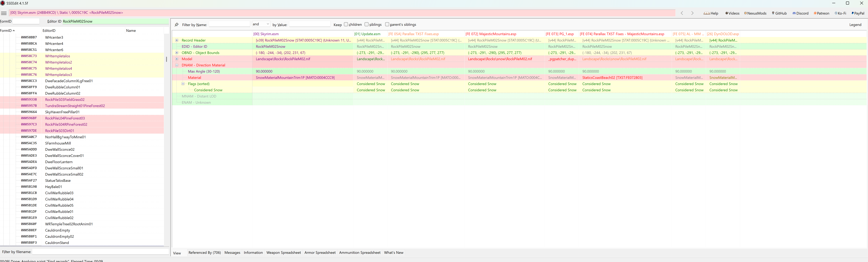Select the CauldronEmpty record
The width and height of the screenshot is (868, 262).
click(x=58, y=230)
